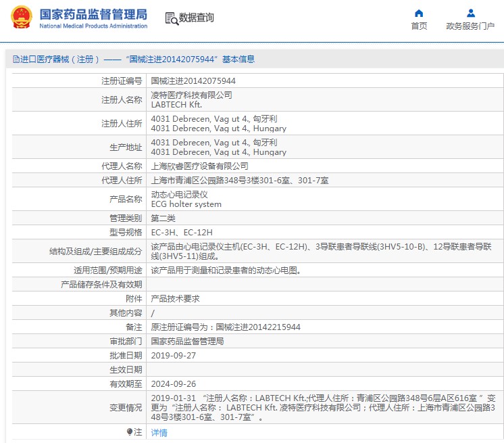Image resolution: width=504 pixels, height=443 pixels.
Task: Open 政务服务门户 portal link
Action: click(470, 26)
